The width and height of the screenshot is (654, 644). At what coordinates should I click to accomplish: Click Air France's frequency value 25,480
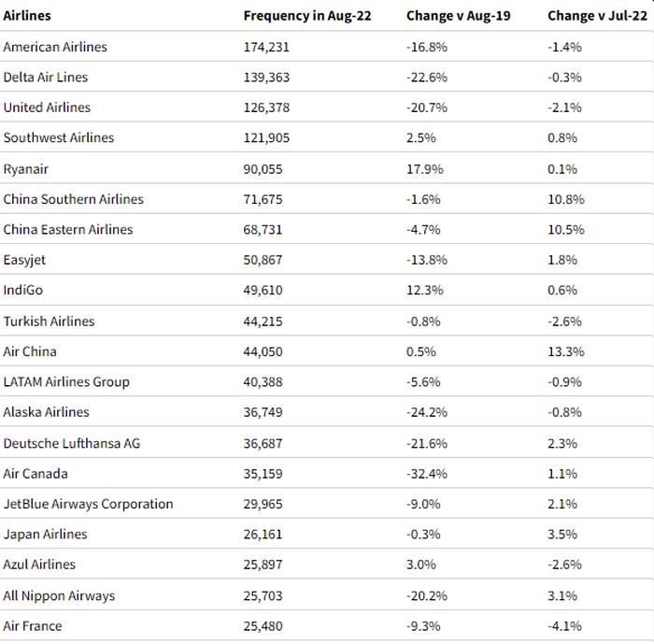click(x=263, y=626)
